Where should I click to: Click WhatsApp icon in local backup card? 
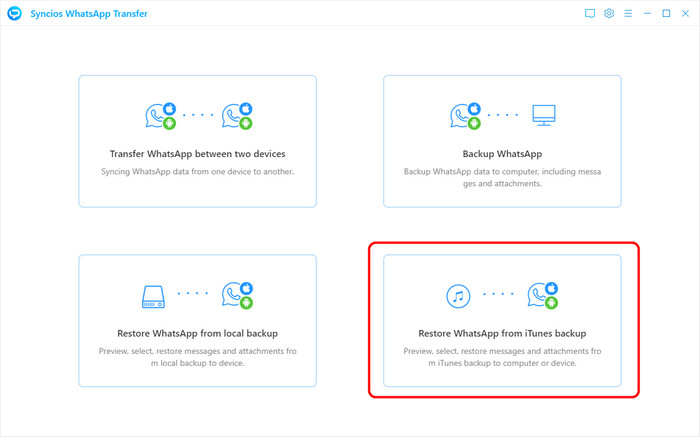click(x=238, y=295)
